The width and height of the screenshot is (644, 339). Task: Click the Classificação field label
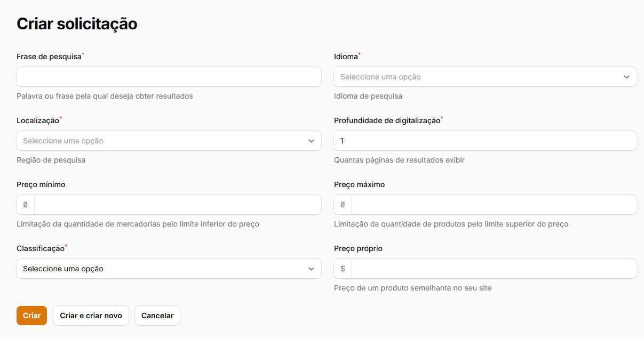point(40,248)
